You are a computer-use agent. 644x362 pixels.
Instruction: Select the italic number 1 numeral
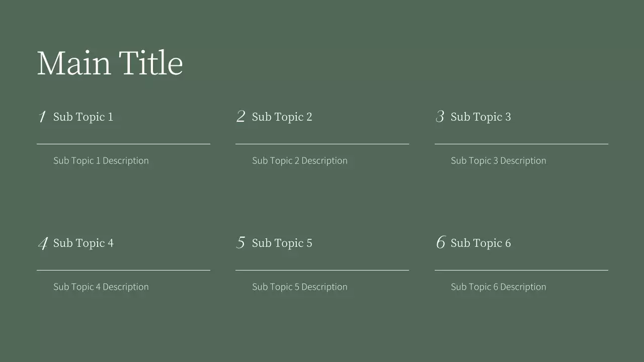coord(42,117)
